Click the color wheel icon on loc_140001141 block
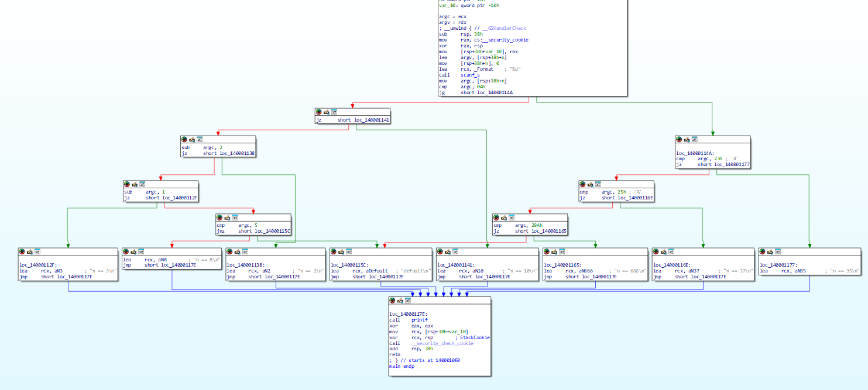The width and height of the screenshot is (868, 390). point(440,251)
